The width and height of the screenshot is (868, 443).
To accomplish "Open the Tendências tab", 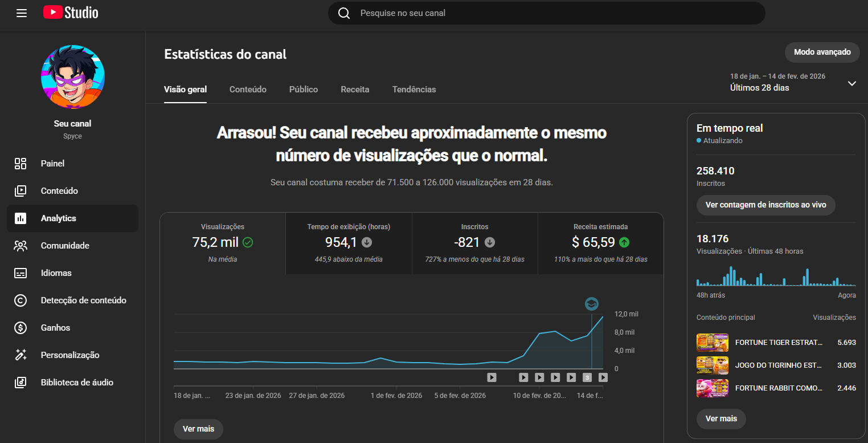I will pos(414,90).
